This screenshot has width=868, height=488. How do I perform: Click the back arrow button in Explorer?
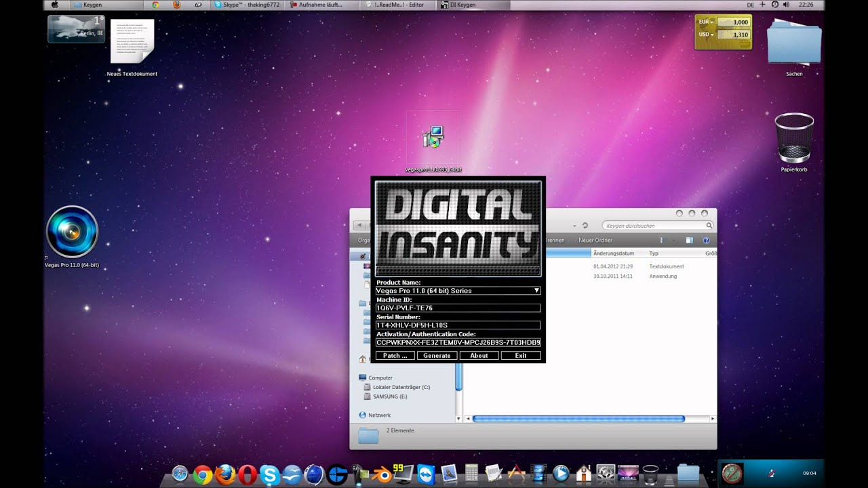click(x=361, y=225)
